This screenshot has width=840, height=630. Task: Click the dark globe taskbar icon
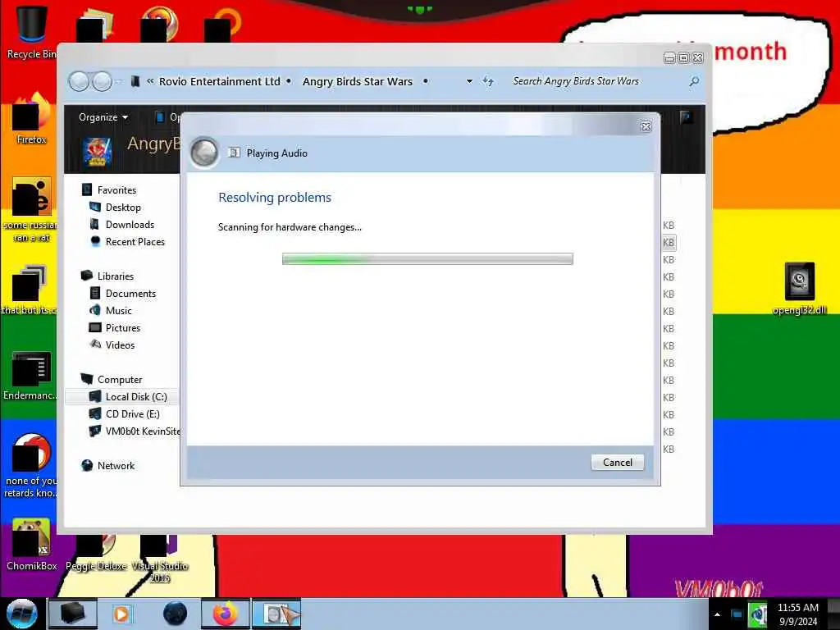tap(175, 614)
